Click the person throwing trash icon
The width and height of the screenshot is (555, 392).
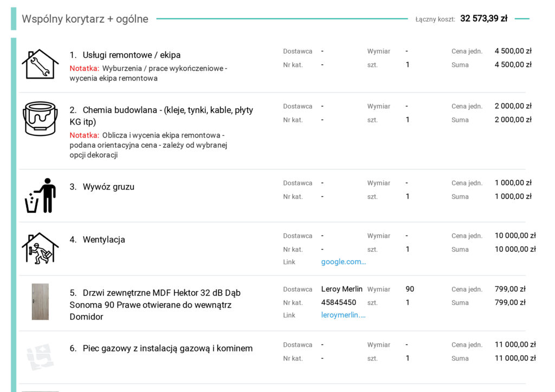pyautogui.click(x=40, y=195)
